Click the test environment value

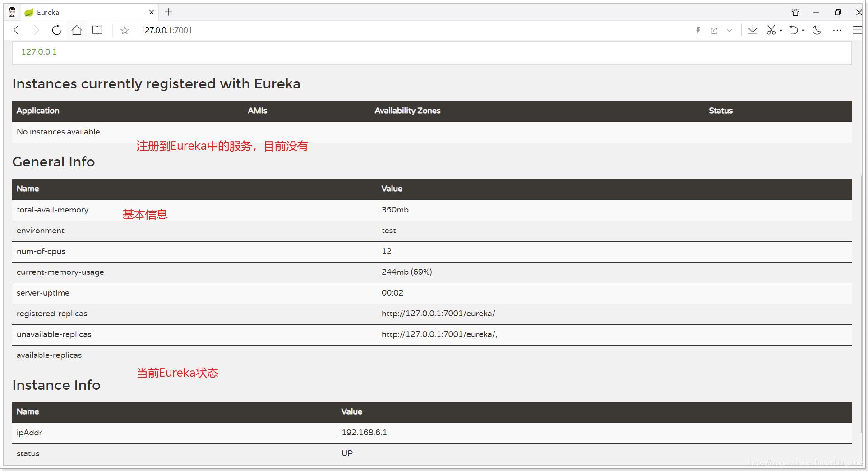pyautogui.click(x=388, y=231)
